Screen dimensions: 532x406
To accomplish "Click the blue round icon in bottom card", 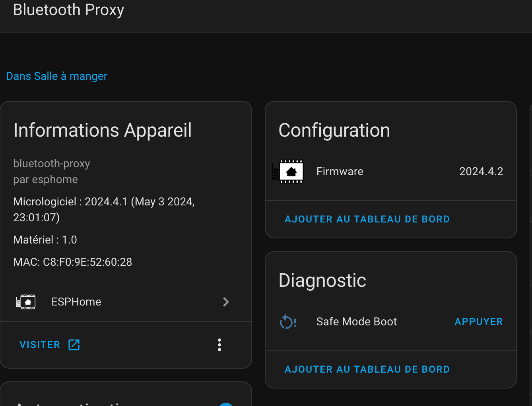I will pyautogui.click(x=226, y=404).
